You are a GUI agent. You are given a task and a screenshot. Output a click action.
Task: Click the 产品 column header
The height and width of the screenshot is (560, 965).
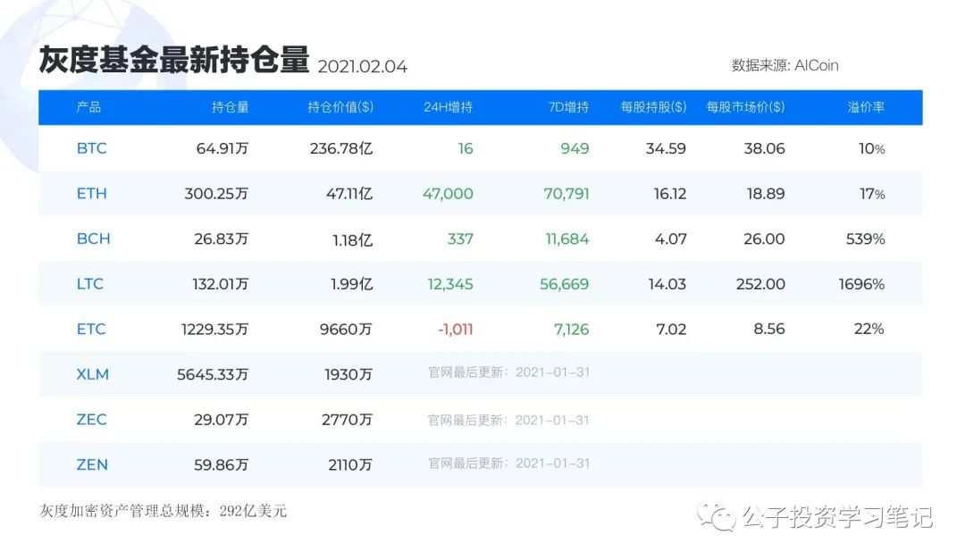pos(89,107)
